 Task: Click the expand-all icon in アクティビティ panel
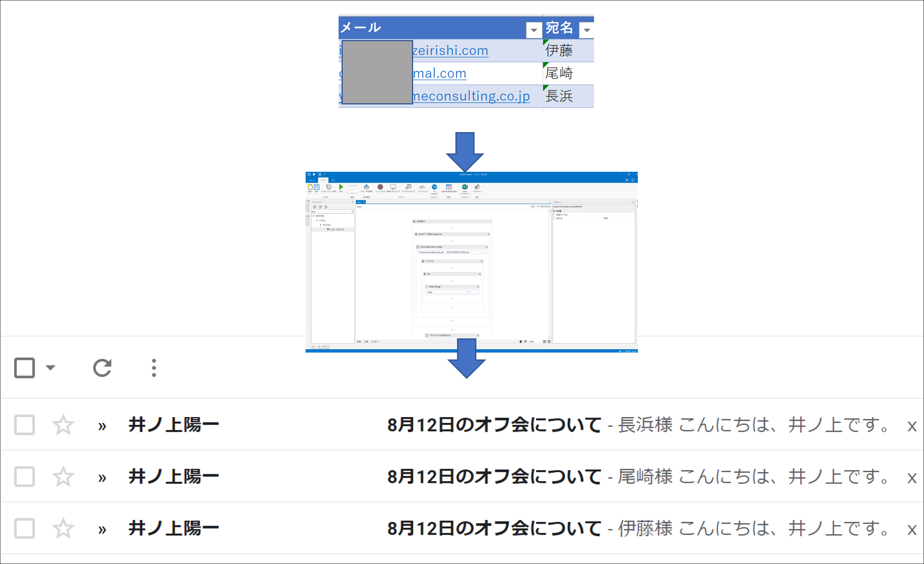coord(315,207)
